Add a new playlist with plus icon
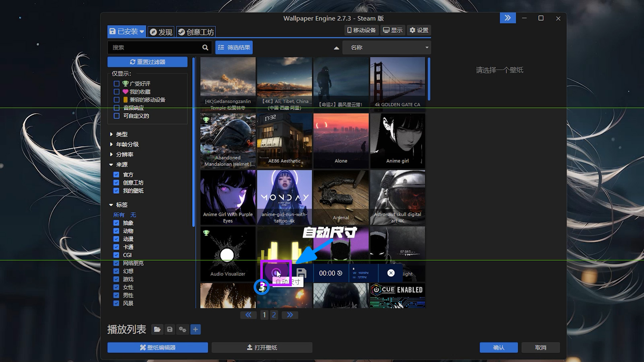This screenshot has height=362, width=644. 196,329
